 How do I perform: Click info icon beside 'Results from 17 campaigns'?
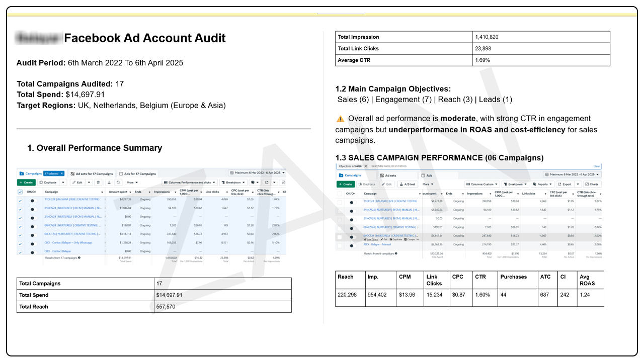click(x=79, y=258)
